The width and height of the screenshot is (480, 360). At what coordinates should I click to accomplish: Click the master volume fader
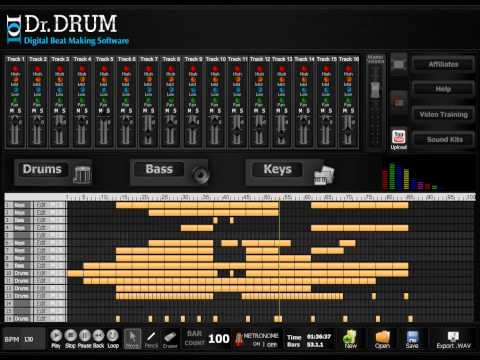point(375,90)
